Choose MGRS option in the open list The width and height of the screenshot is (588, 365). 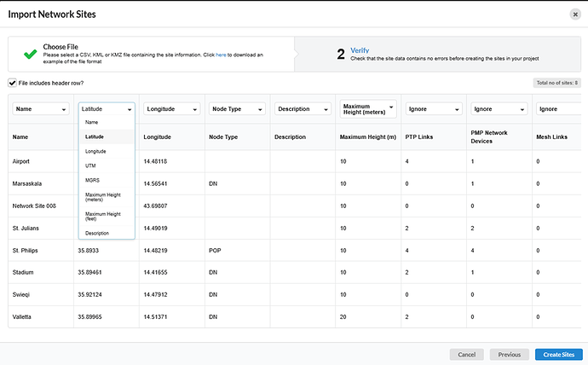pos(93,180)
